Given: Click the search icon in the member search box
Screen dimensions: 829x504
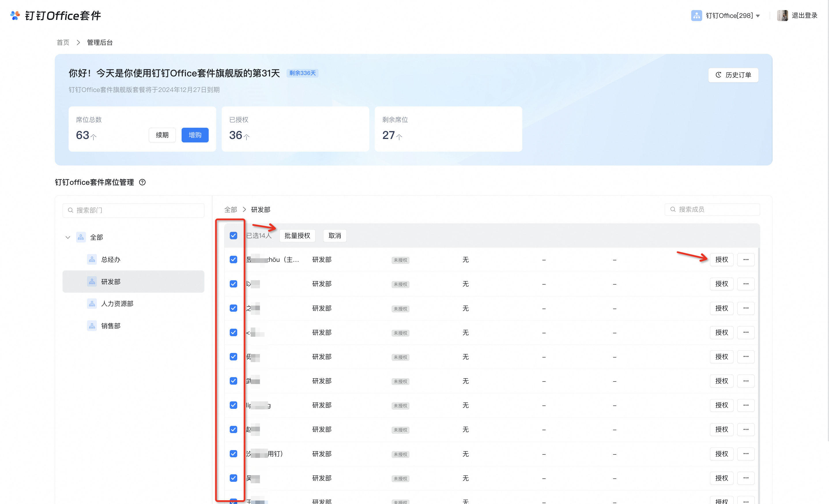Looking at the screenshot, I should click(x=673, y=209).
